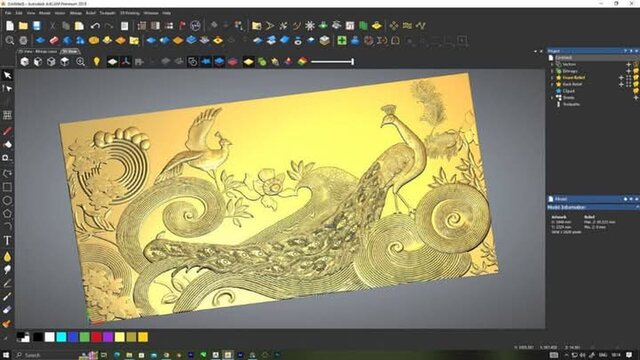Select the Text tool

tap(7, 240)
